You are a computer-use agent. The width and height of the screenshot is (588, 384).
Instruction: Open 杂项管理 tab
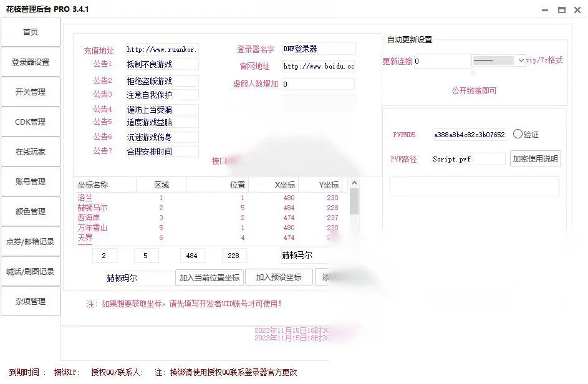tap(31, 301)
